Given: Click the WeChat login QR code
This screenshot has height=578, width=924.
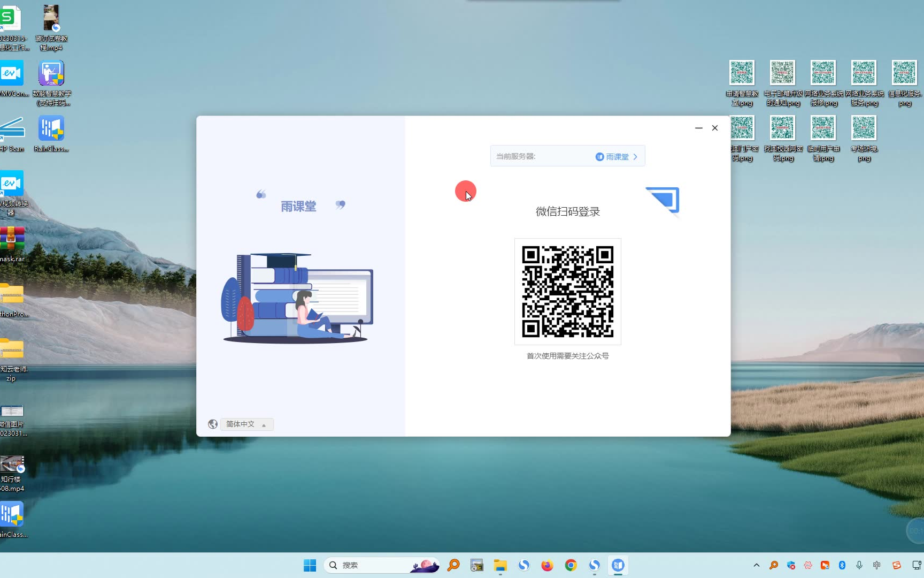Looking at the screenshot, I should [x=567, y=292].
